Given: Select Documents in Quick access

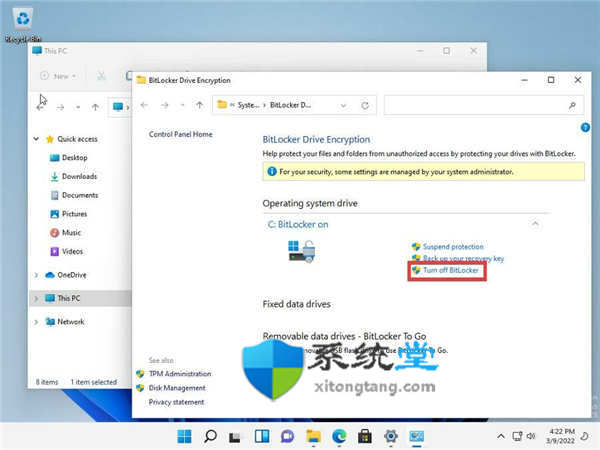Looking at the screenshot, I should (x=80, y=195).
